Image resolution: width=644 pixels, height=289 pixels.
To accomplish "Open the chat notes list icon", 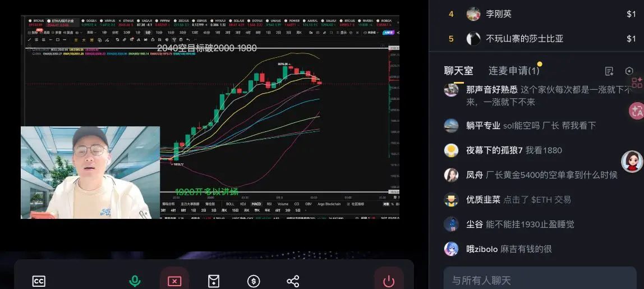I will pyautogui.click(x=609, y=71).
